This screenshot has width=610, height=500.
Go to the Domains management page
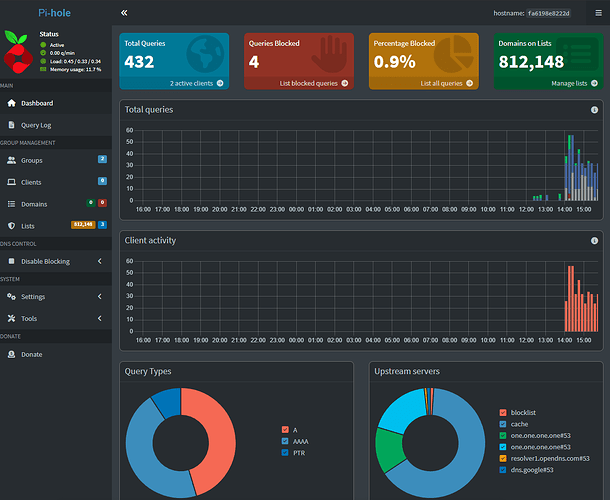tap(34, 203)
